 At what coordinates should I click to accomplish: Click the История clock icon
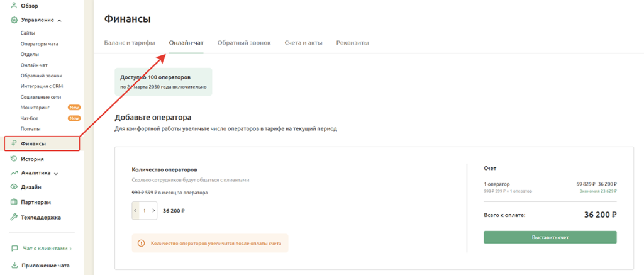point(14,159)
